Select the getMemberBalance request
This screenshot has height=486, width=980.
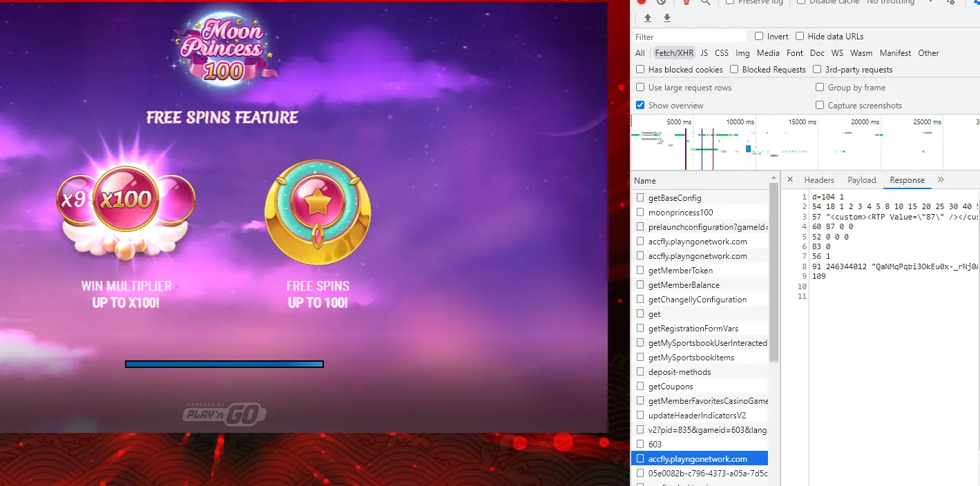(x=700, y=285)
